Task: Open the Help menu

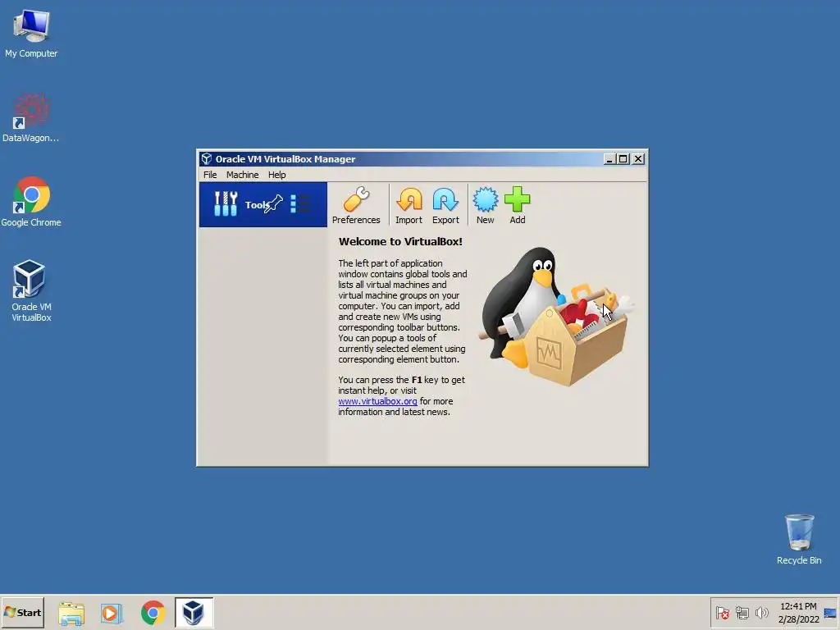Action: pos(277,175)
